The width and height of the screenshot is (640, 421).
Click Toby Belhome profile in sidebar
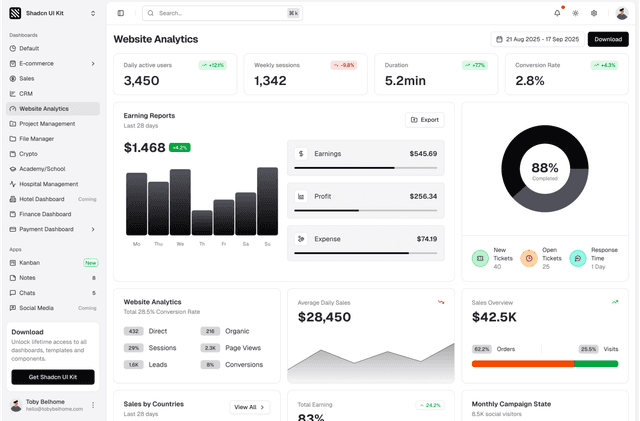click(x=53, y=405)
